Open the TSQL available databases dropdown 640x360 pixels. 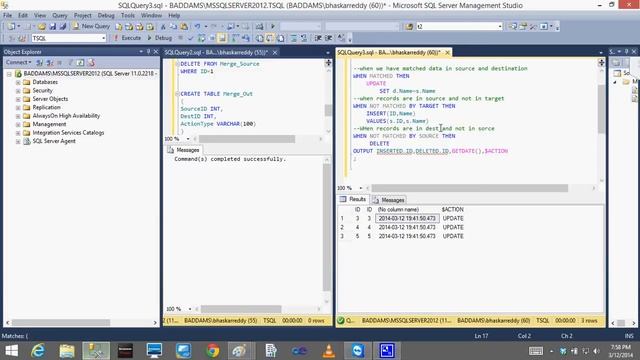pyautogui.click(x=103, y=38)
